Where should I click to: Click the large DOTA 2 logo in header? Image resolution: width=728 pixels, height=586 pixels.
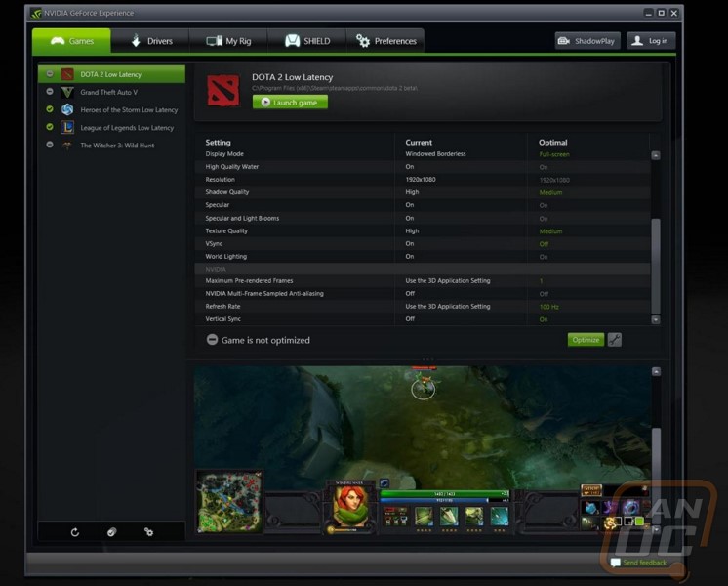pos(223,90)
